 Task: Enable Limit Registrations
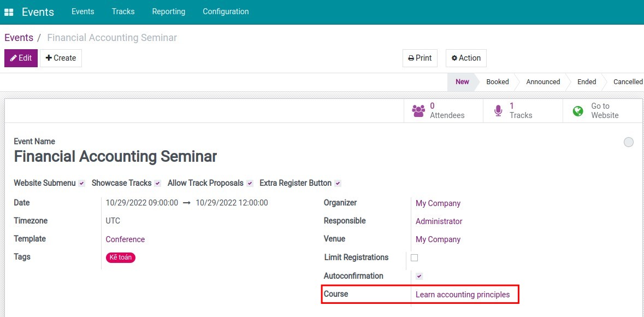coord(415,257)
